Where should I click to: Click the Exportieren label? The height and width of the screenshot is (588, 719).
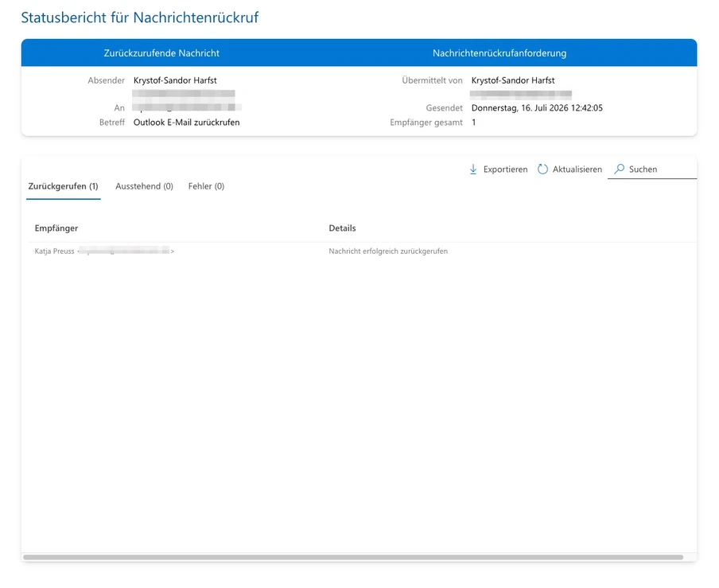(505, 169)
